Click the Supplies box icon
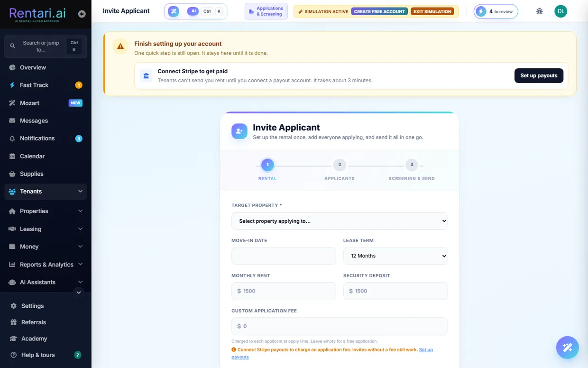588x368 pixels. (x=12, y=174)
